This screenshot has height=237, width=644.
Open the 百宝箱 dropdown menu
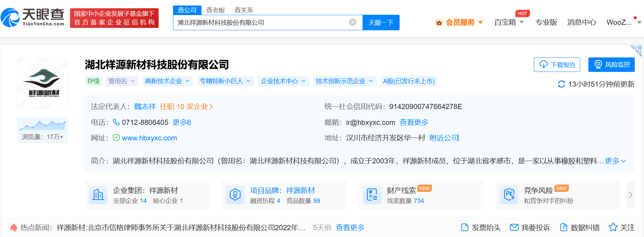pyautogui.click(x=509, y=23)
